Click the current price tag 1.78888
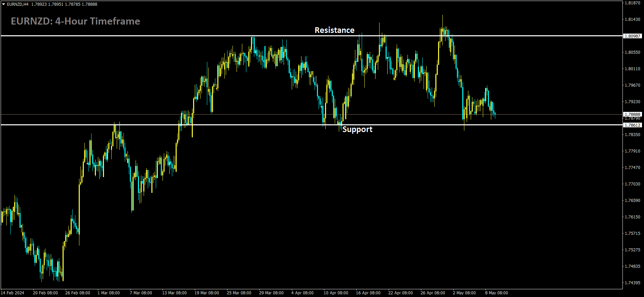Screen dimensions: 644x297 [633, 114]
